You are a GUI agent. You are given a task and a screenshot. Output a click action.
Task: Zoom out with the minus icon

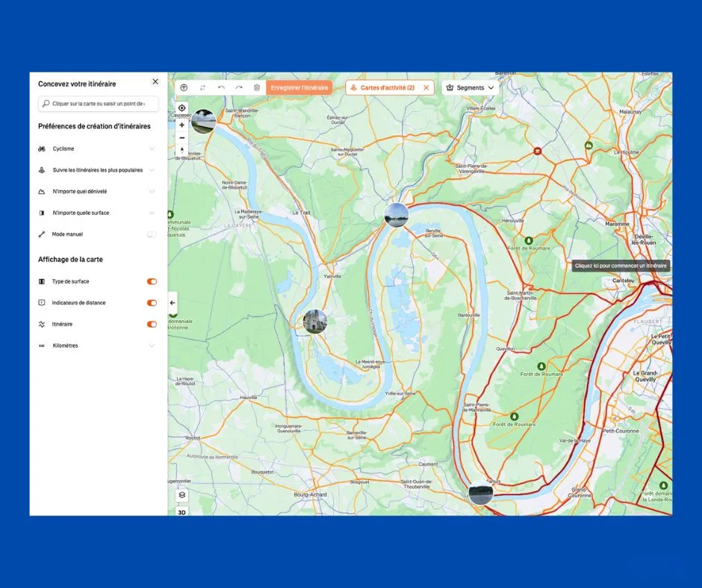coord(181,138)
